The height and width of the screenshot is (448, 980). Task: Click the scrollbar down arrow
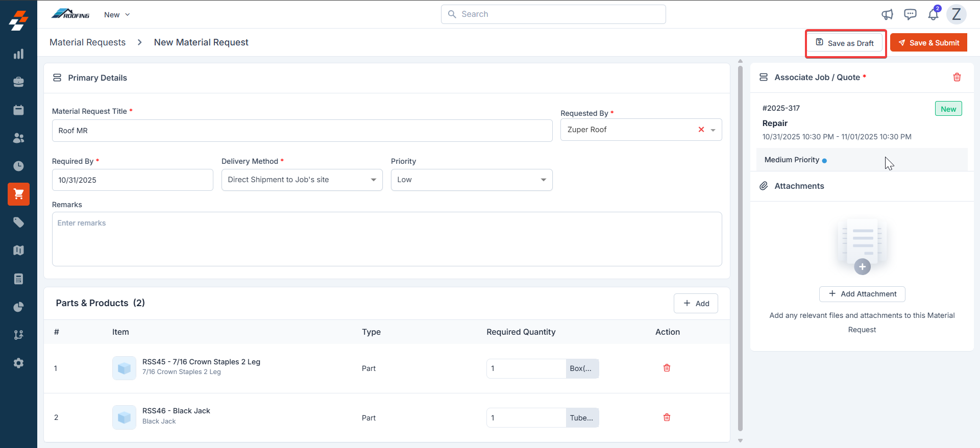740,440
